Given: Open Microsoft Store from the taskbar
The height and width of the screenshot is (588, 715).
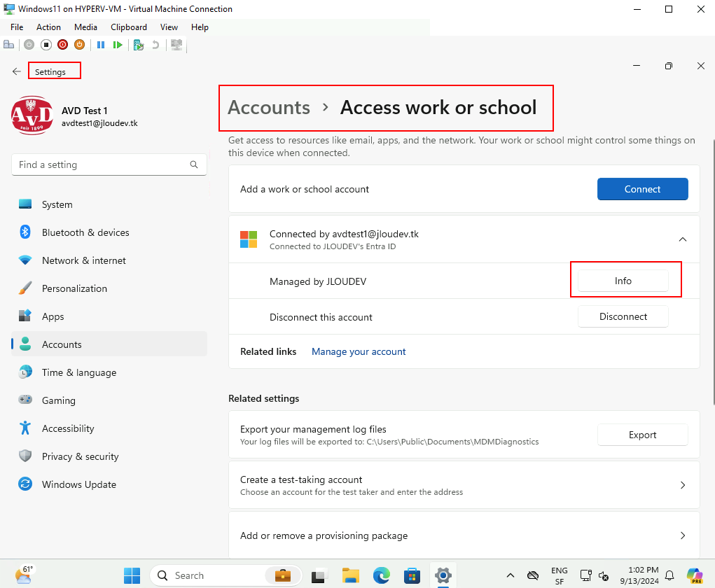Looking at the screenshot, I should tap(412, 575).
